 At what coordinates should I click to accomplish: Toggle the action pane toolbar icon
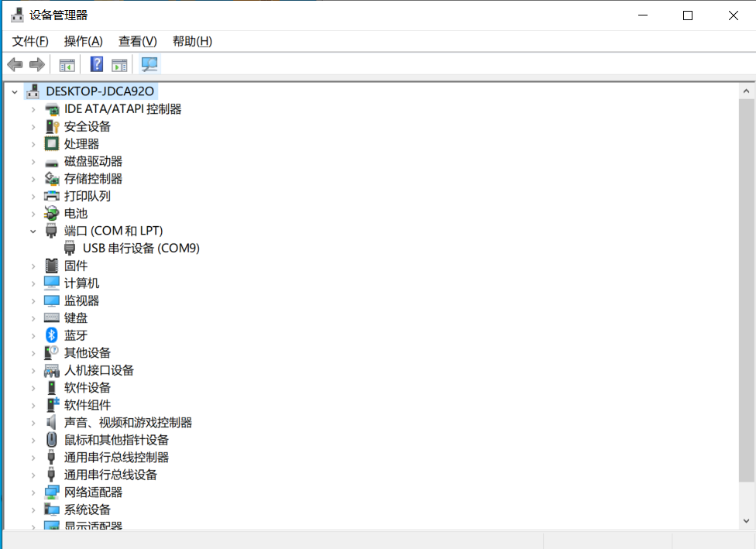[119, 64]
